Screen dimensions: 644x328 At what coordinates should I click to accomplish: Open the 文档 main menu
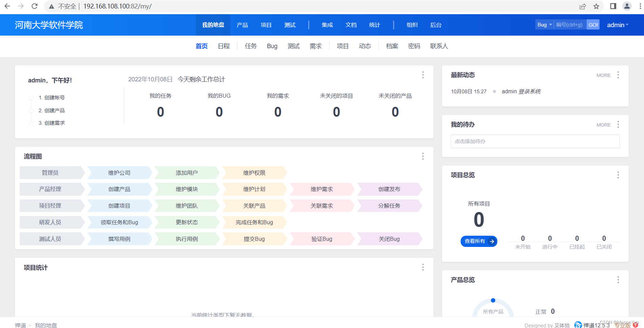click(351, 25)
